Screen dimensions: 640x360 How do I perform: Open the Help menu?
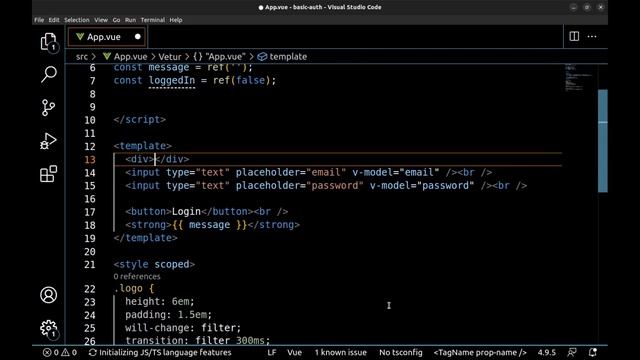[176, 20]
